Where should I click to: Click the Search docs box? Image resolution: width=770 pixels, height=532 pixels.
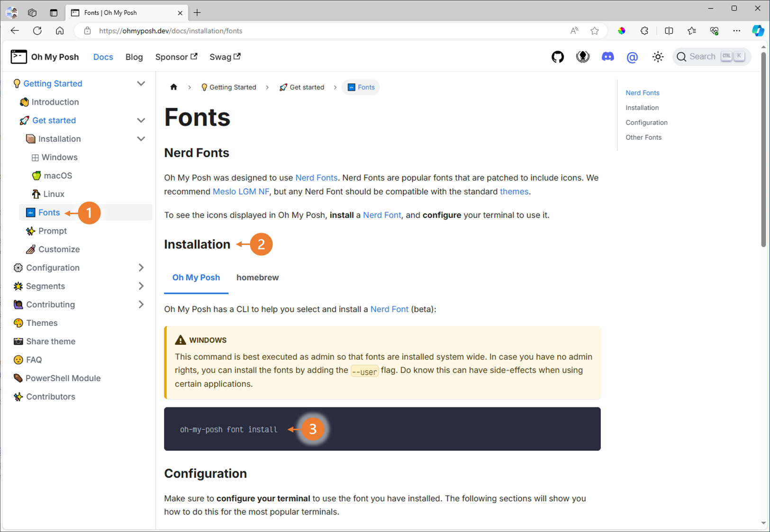click(x=712, y=57)
